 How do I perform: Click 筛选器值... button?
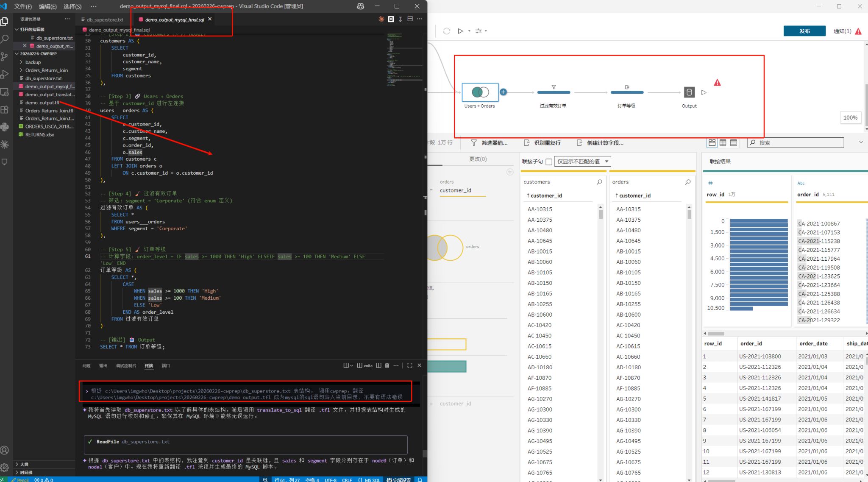[x=489, y=143]
